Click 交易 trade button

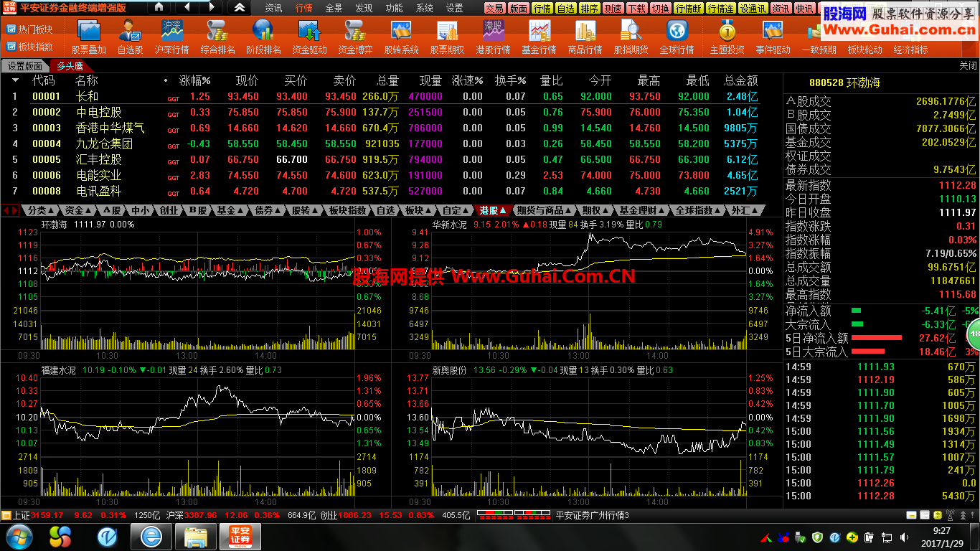click(494, 9)
